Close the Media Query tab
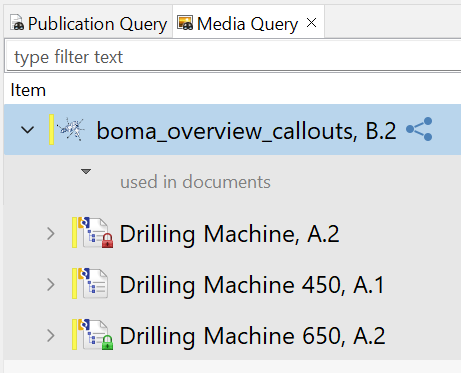The image size is (462, 373). coord(311,23)
